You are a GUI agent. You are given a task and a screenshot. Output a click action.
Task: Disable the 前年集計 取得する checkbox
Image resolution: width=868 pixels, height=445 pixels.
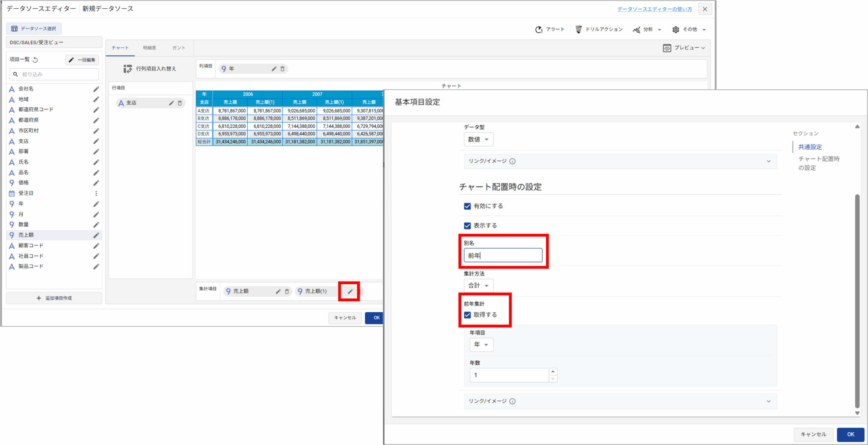point(467,315)
